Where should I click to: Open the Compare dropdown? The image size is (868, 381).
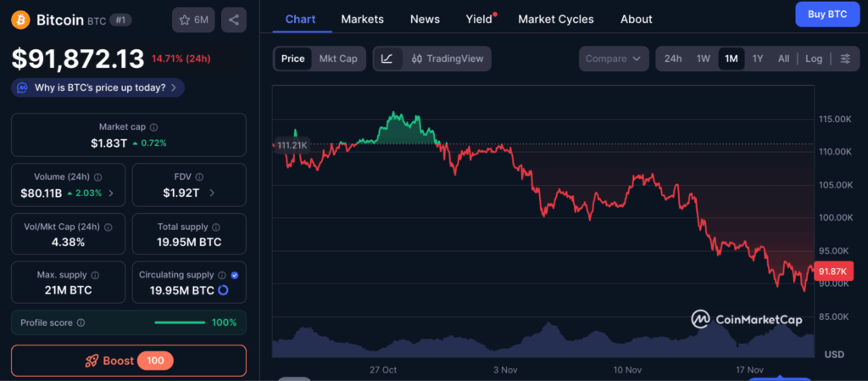pos(615,59)
